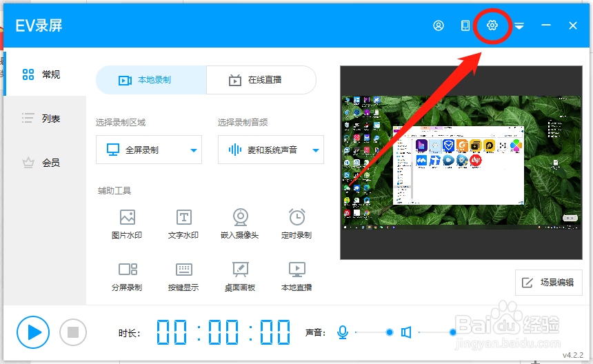Start recording with the play button
This screenshot has width=593, height=364.
(33, 332)
